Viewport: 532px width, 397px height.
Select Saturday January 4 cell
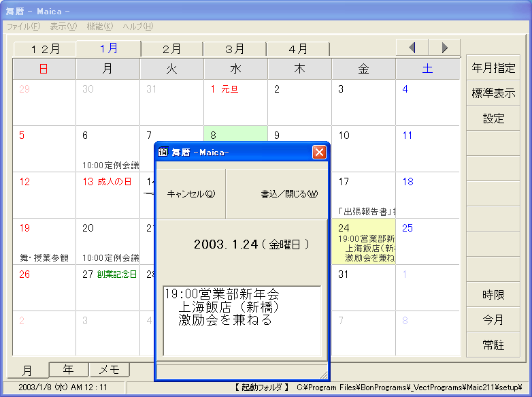(427, 102)
